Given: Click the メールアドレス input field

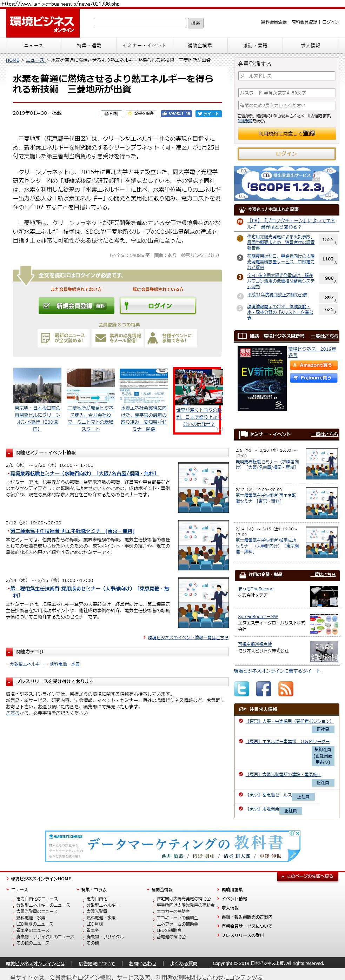Looking at the screenshot, I should coord(286,76).
